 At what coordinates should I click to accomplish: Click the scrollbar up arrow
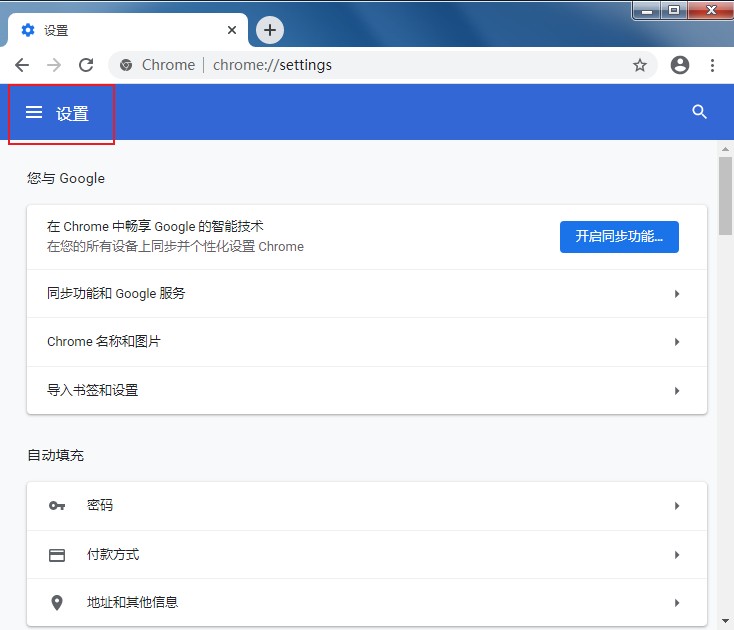tap(725, 149)
